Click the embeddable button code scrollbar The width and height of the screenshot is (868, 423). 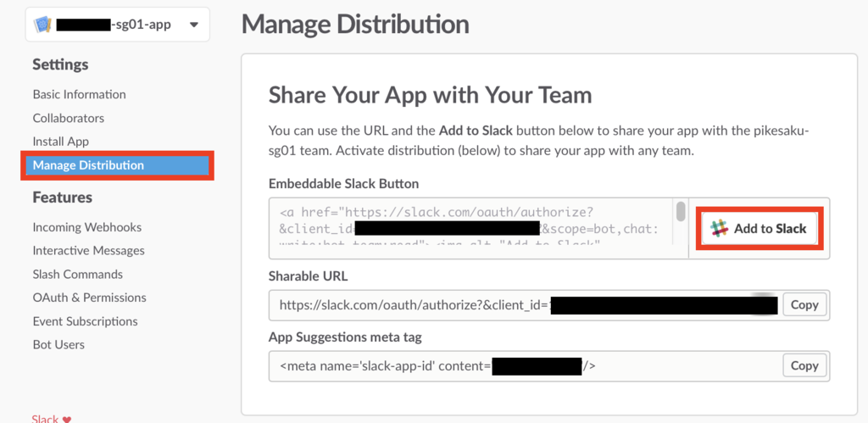click(x=680, y=212)
